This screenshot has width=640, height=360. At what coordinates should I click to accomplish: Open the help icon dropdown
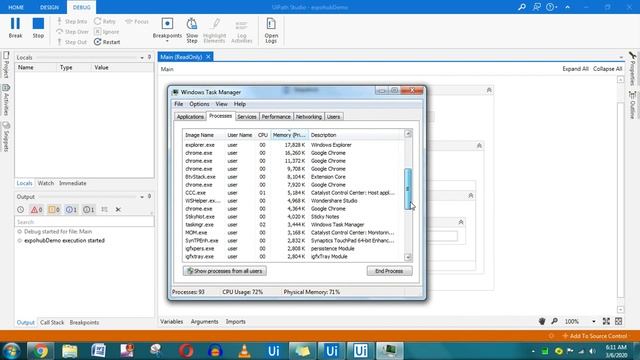pos(552,7)
